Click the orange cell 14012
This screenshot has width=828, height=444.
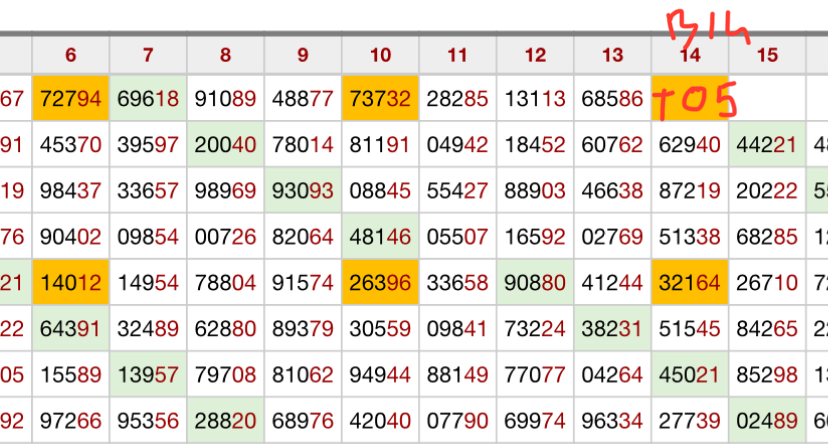click(70, 283)
